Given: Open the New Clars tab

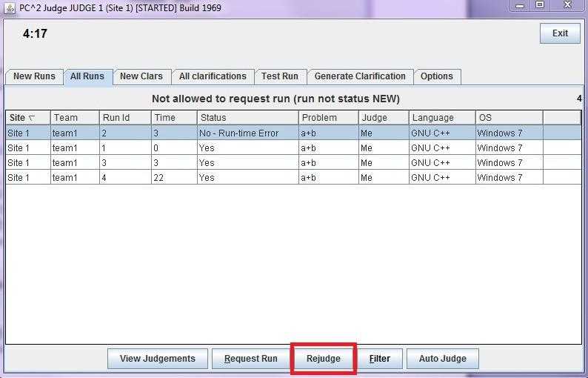Looking at the screenshot, I should tap(141, 76).
